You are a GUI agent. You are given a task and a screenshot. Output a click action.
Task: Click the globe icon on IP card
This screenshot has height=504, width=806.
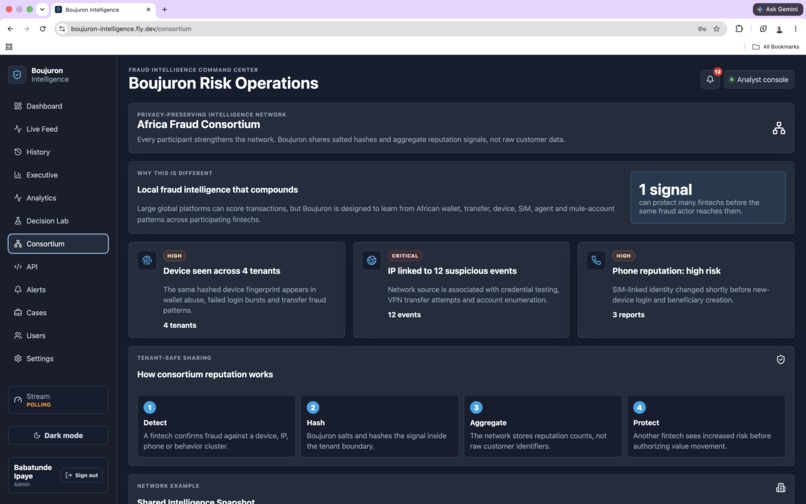tap(372, 260)
